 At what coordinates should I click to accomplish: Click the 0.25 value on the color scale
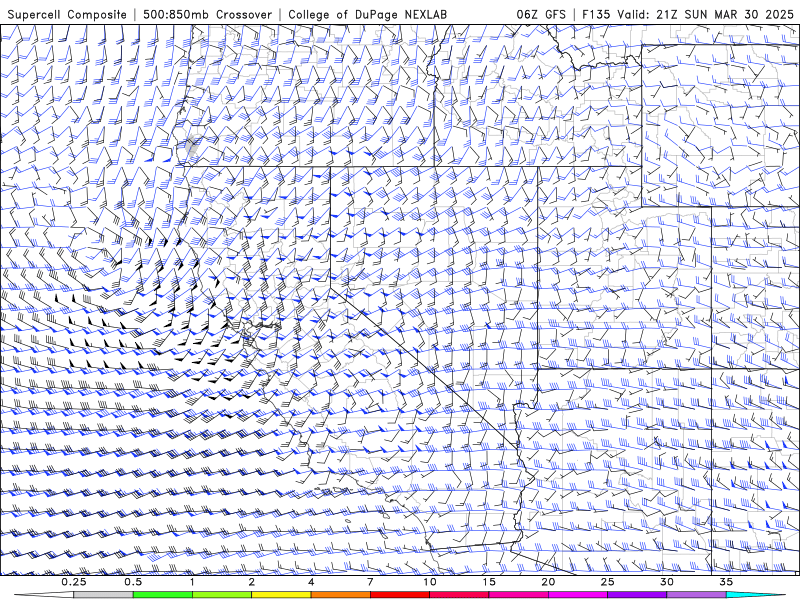tap(73, 582)
